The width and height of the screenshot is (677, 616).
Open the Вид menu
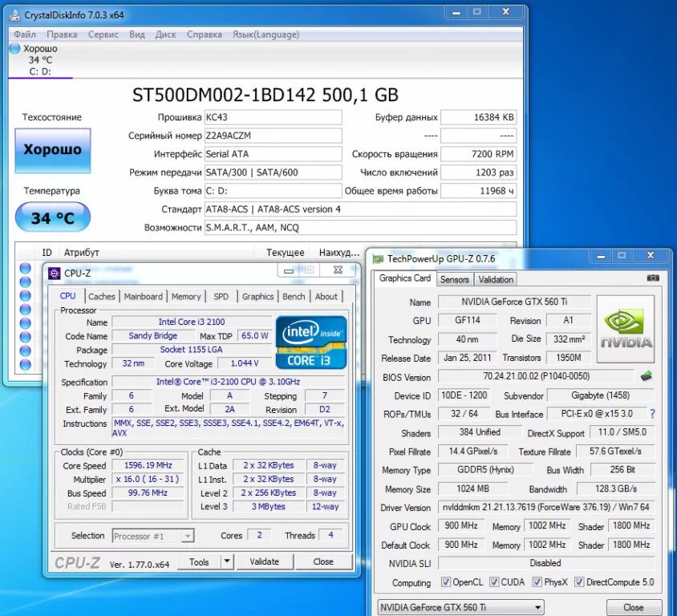[137, 34]
